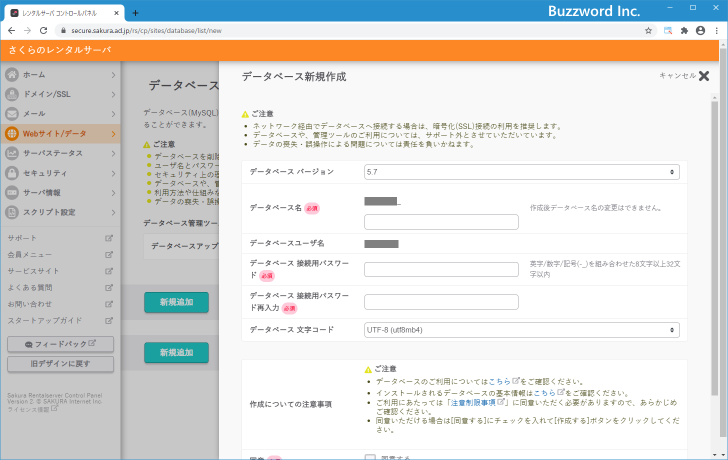Click the screenshot extension icon in toolbar

668,31
